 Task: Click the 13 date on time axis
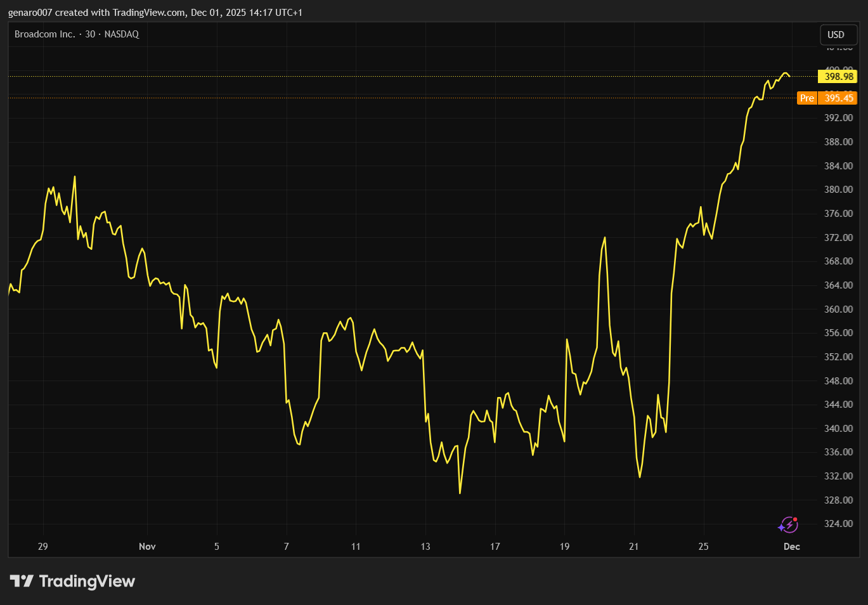pyautogui.click(x=425, y=547)
